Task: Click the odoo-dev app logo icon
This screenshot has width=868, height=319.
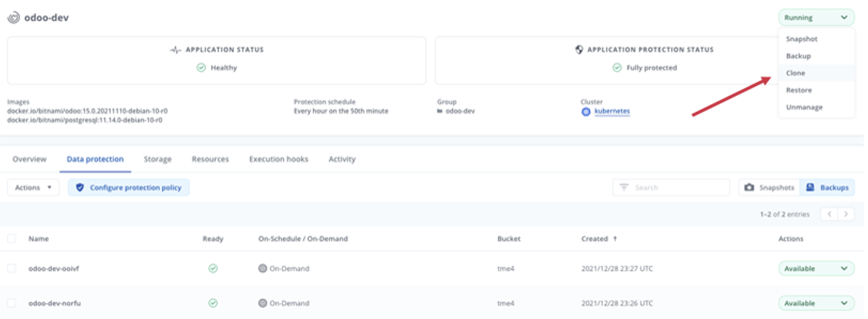Action: (13, 17)
